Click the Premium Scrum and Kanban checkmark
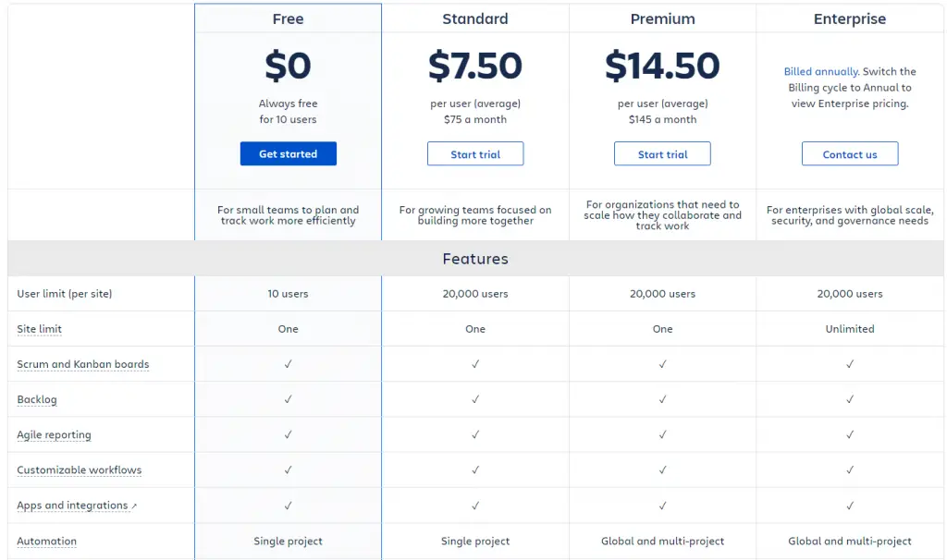This screenshot has height=560, width=947. [662, 364]
